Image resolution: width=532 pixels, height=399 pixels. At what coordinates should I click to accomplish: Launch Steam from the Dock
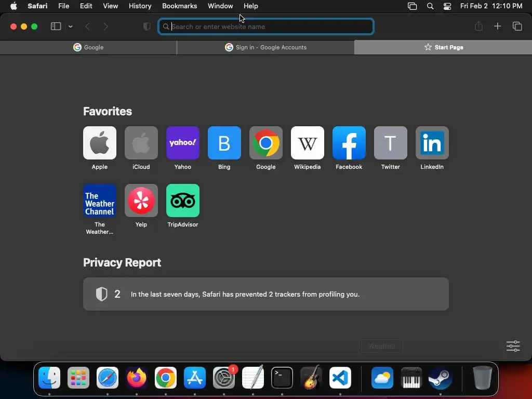(x=441, y=378)
